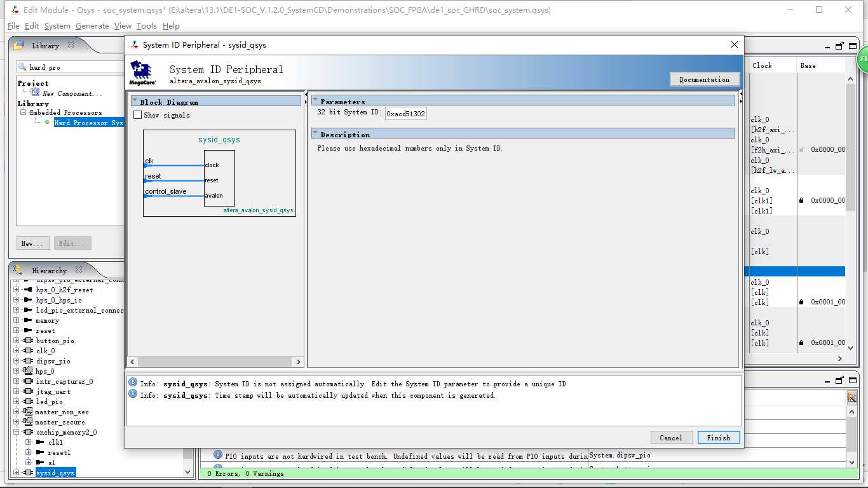Click the block diagram horizontal scrollbar
The image size is (868, 488).
click(216, 362)
